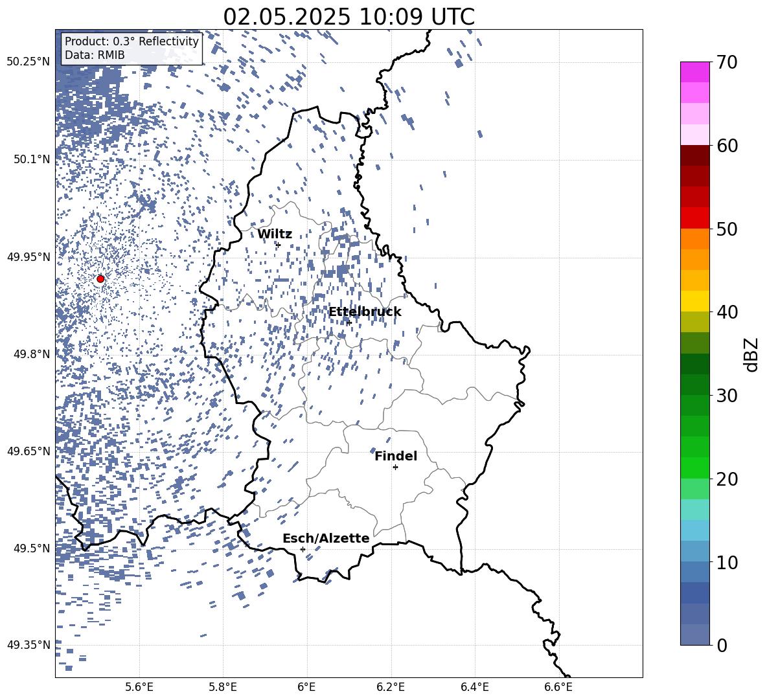Viewport: 767px width, 700px height.
Task: Click the 'Product: 0.3° Reflectivity' text
Action: tap(132, 41)
